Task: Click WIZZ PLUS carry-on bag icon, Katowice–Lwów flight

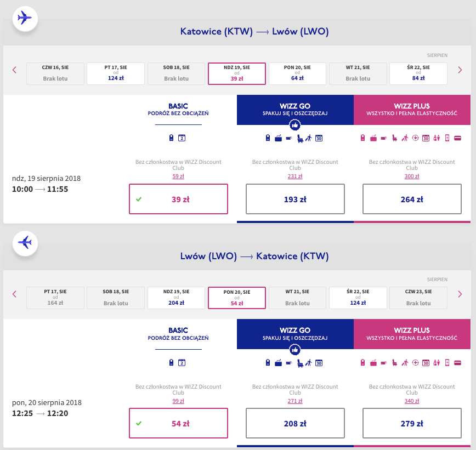Action: coord(362,138)
